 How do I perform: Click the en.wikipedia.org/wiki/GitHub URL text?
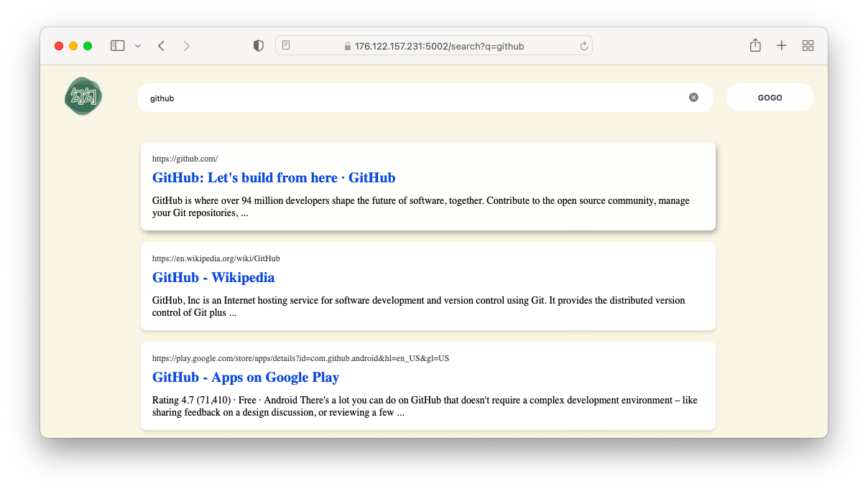point(216,258)
